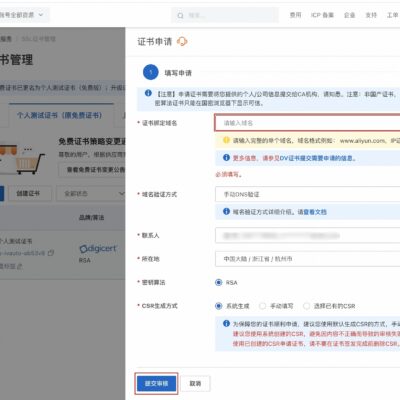
Task: Click the 取消 cancel button
Action: [x=195, y=383]
